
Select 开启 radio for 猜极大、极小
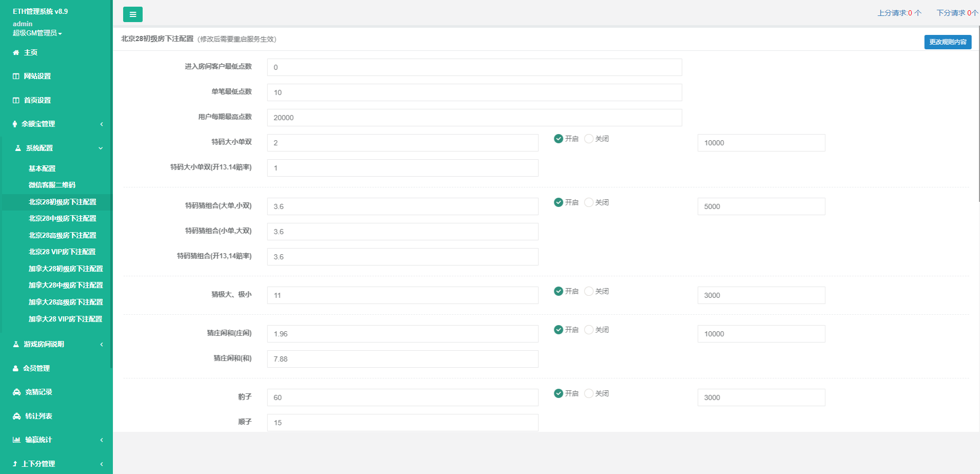tap(559, 291)
